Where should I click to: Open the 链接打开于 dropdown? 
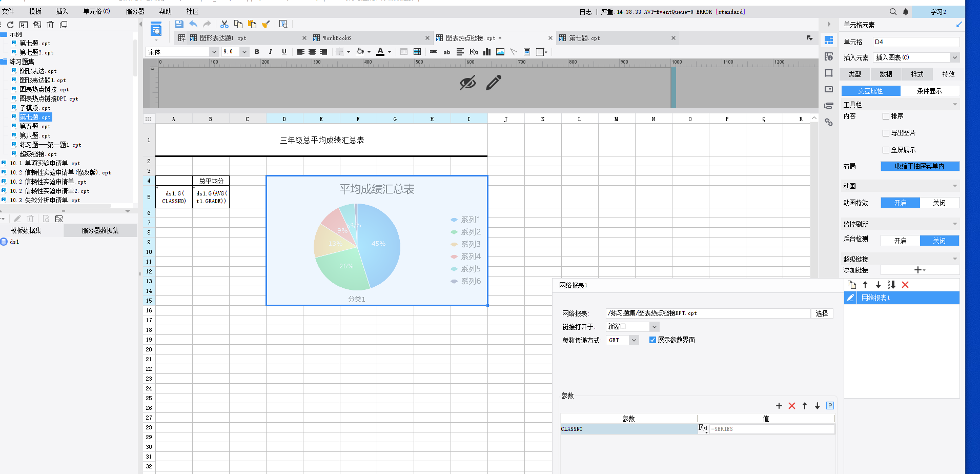654,327
